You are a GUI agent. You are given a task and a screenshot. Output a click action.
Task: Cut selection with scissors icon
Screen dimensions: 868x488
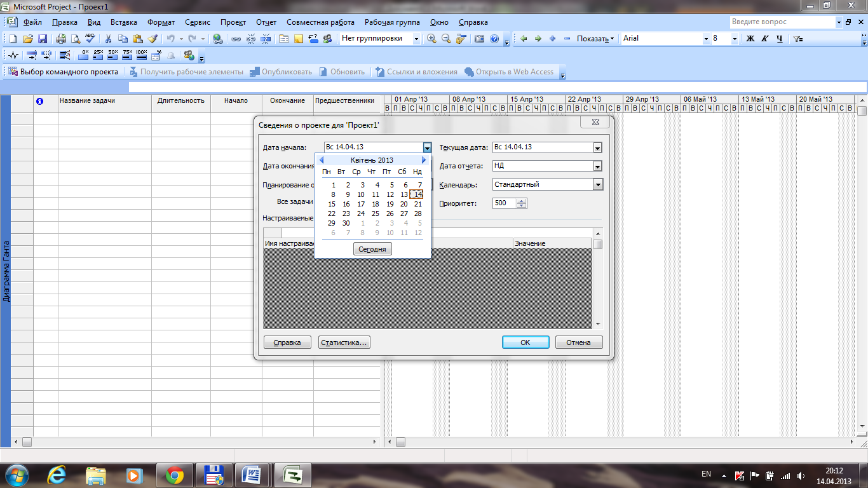(108, 39)
